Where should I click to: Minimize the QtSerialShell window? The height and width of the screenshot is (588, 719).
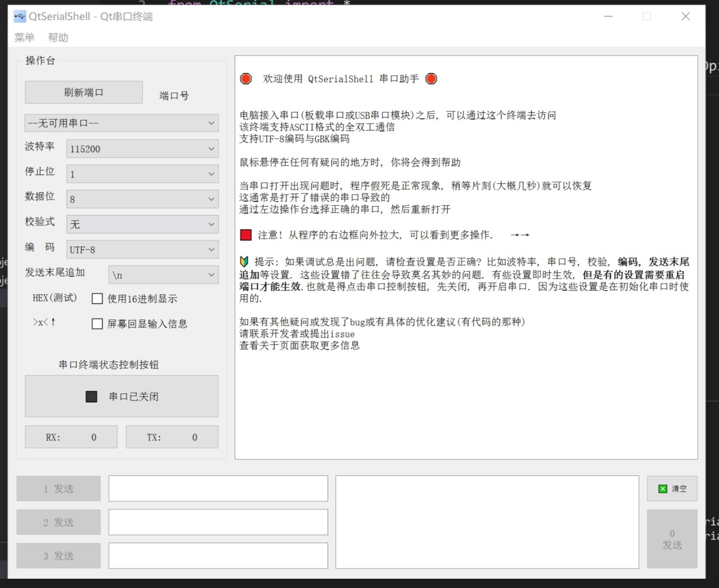click(x=608, y=16)
